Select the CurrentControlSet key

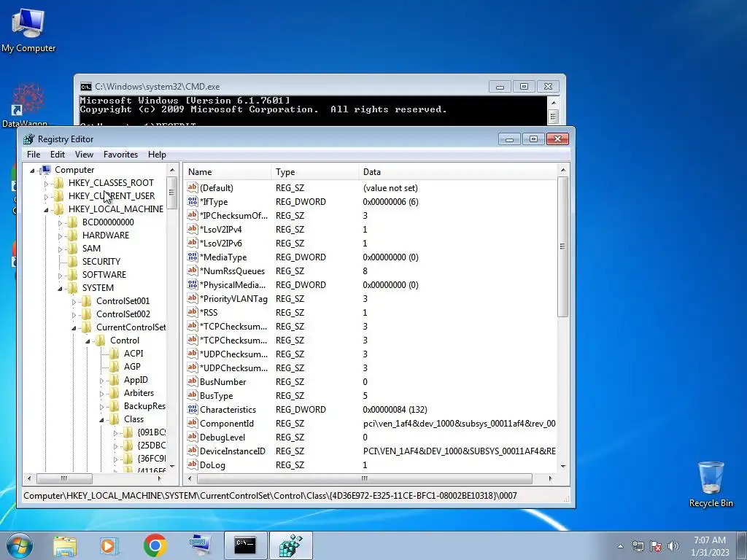coord(131,327)
